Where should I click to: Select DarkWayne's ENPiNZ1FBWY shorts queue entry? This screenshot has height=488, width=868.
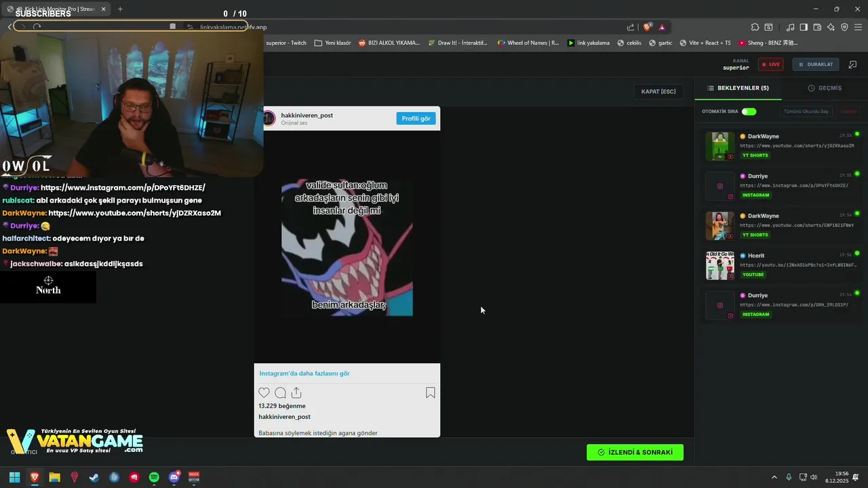click(x=781, y=226)
